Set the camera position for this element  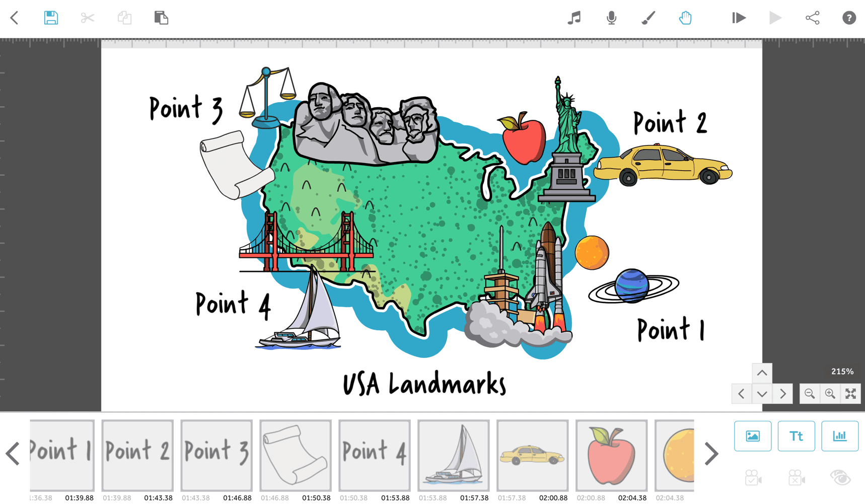click(753, 478)
